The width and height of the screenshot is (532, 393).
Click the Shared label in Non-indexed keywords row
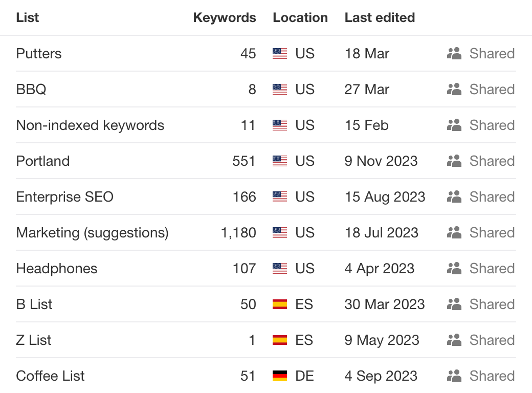click(492, 125)
